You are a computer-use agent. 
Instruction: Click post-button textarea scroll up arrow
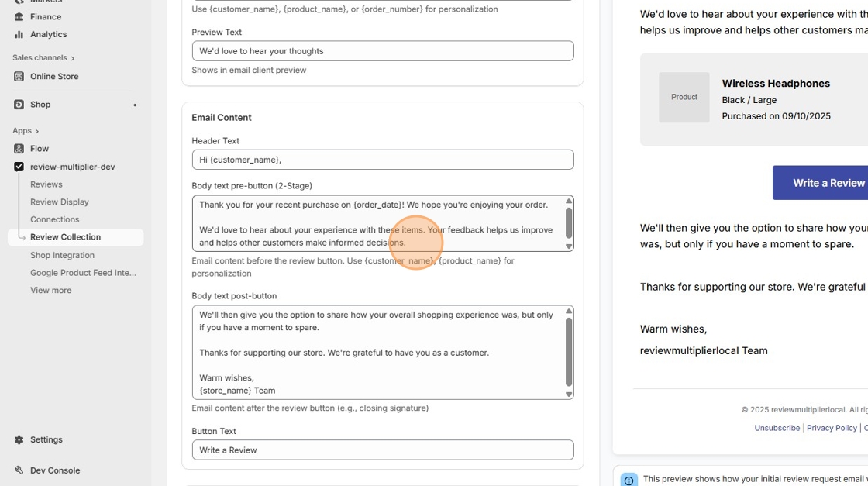[x=569, y=311]
